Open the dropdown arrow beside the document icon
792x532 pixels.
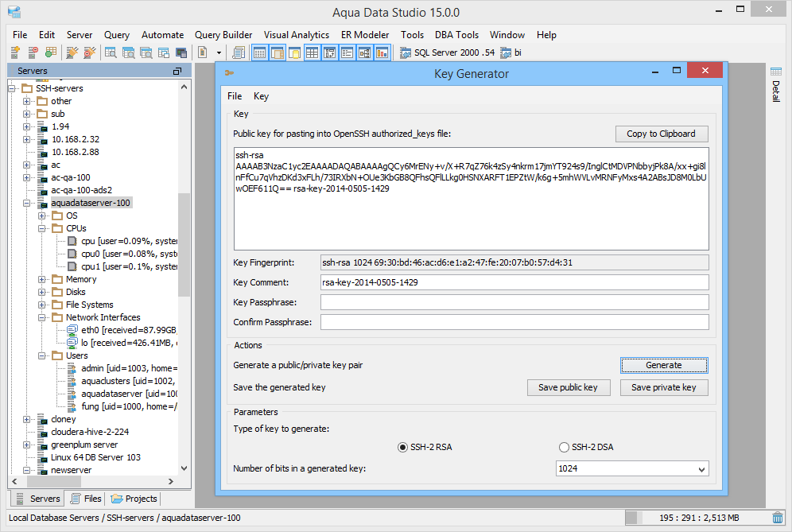(219, 52)
